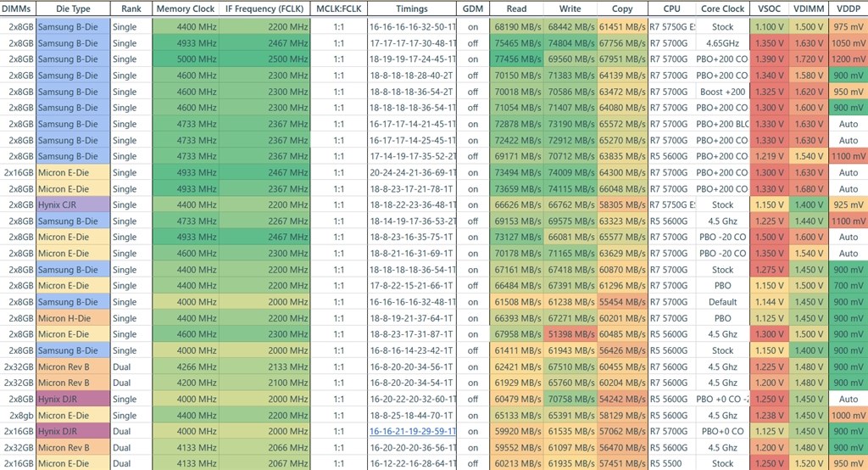
Task: Click the 1000 mV VDDP cell
Action: [849, 415]
